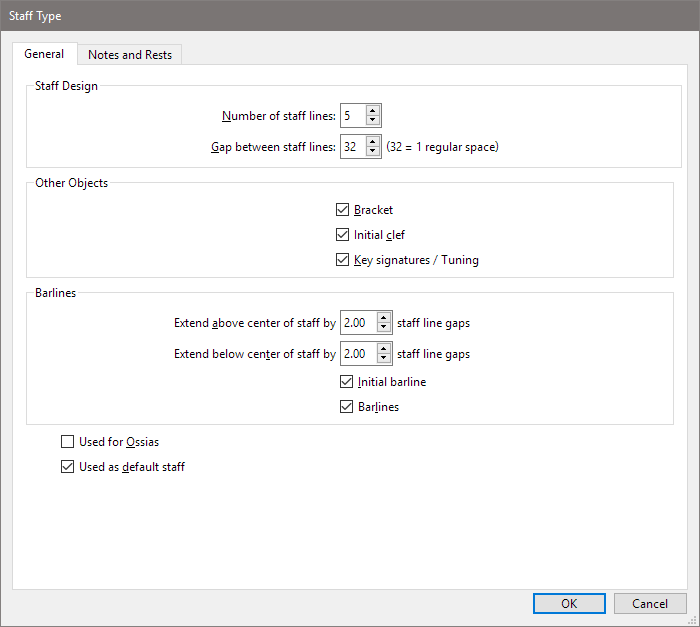Decrease extend above center of staff value

384,328
